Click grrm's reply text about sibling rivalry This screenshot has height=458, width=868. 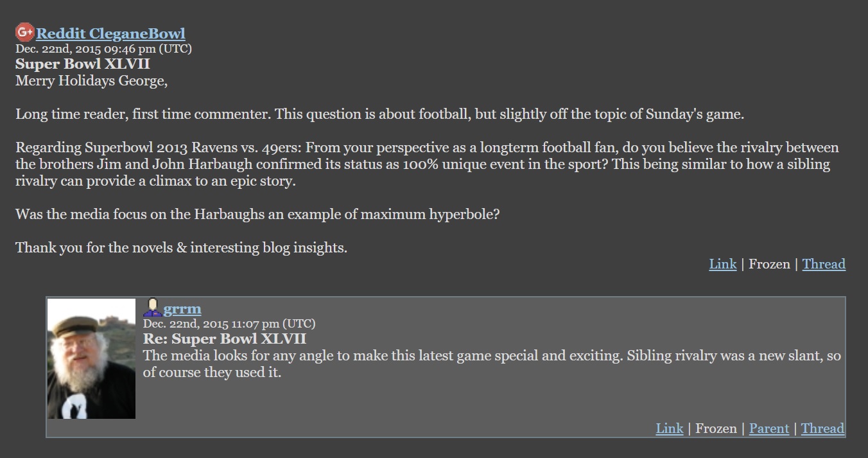point(492,364)
